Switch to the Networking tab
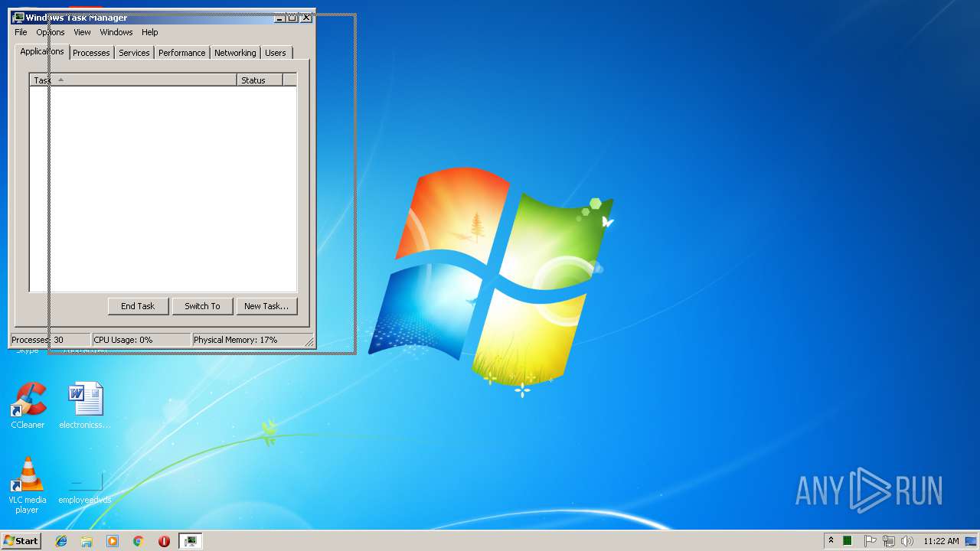Image resolution: width=980 pixels, height=551 pixels. (235, 53)
